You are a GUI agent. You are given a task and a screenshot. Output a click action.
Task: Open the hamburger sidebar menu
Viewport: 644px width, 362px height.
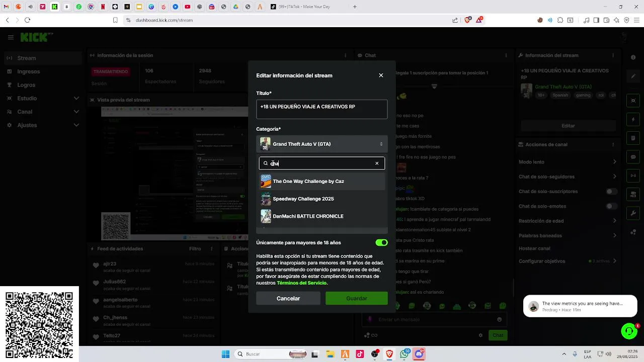[11, 37]
